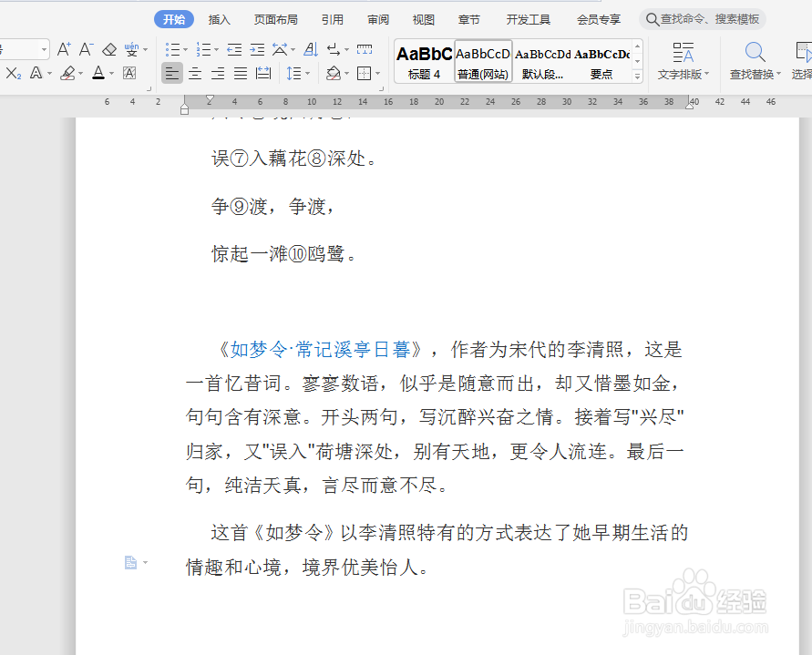Viewport: 812px width, 655px height.
Task: Open 文字排版 options
Action: [x=684, y=62]
